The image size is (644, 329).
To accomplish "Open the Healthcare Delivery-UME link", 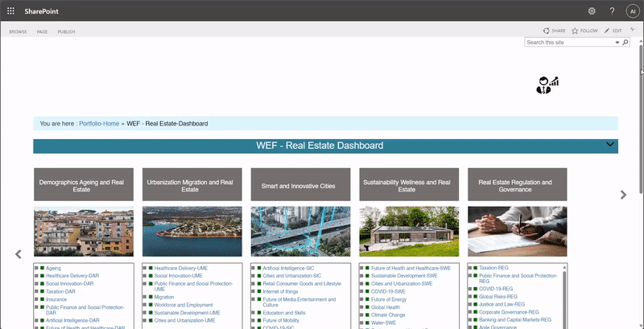I will click(x=181, y=269).
